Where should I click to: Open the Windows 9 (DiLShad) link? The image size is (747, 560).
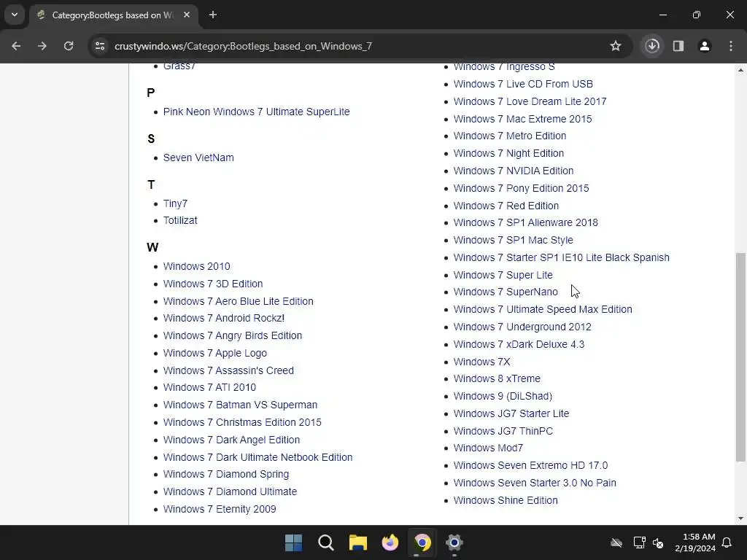[503, 396]
